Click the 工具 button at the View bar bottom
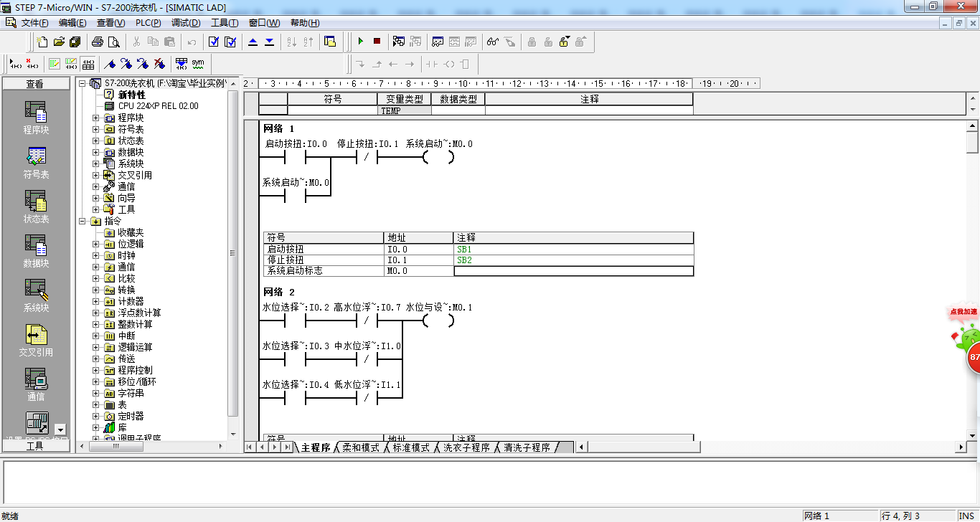The width and height of the screenshot is (980, 522). click(36, 445)
